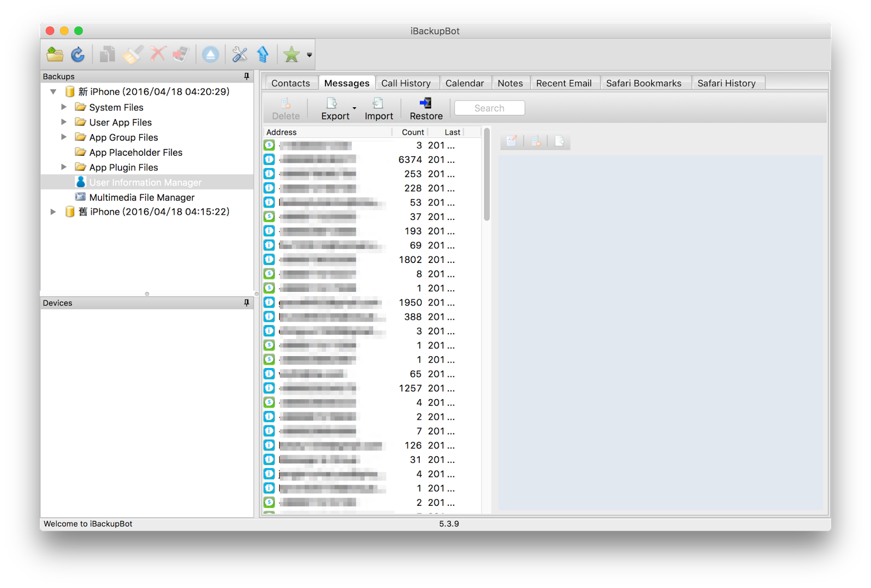Expand the User App Files folder
Viewport: 871px width, 588px height.
pyautogui.click(x=64, y=122)
